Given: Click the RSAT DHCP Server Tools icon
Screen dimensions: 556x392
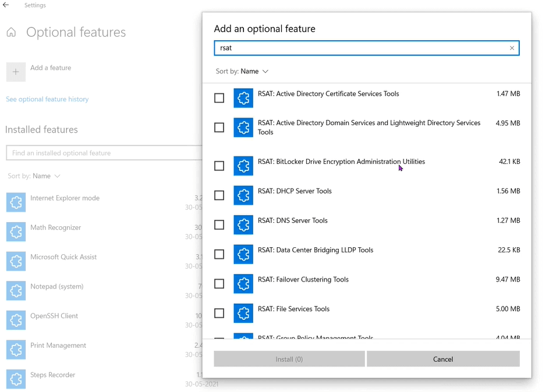Looking at the screenshot, I should (x=243, y=195).
